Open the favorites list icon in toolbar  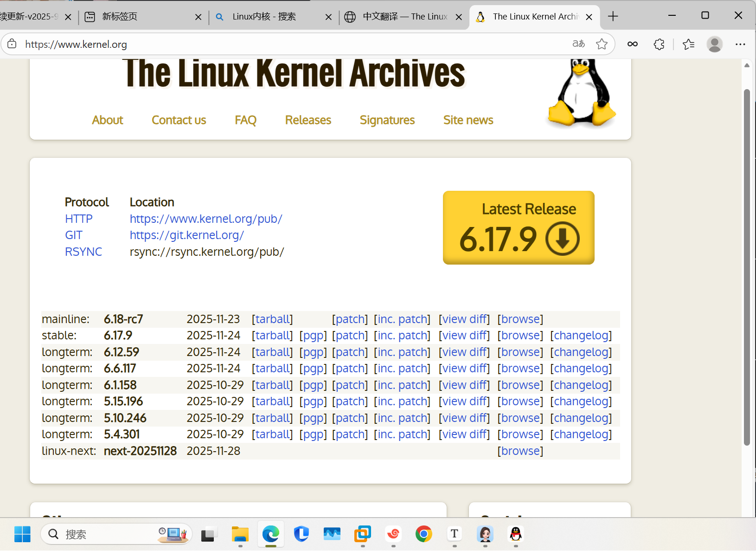(x=688, y=44)
